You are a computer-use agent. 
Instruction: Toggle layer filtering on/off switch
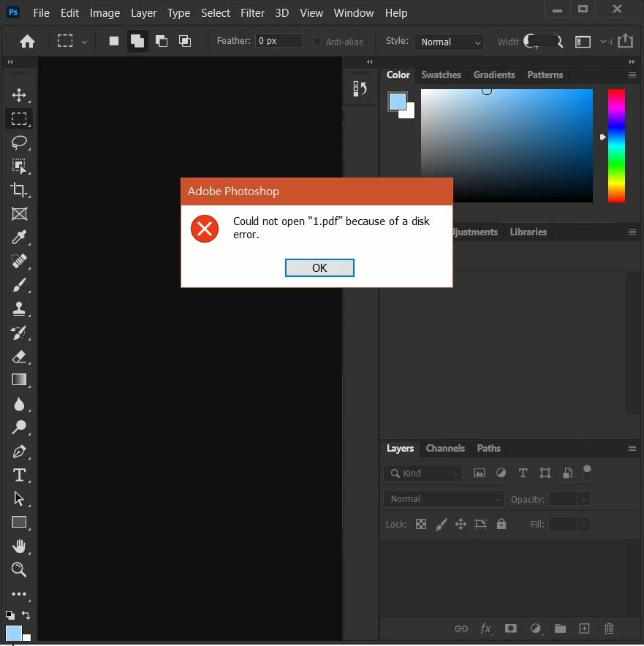tap(587, 472)
